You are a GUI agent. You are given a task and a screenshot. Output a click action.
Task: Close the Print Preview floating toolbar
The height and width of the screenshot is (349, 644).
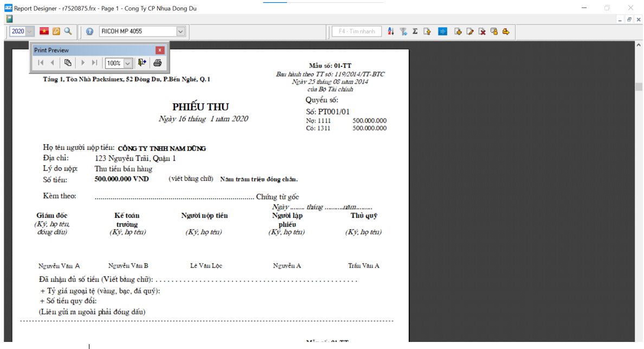[159, 50]
